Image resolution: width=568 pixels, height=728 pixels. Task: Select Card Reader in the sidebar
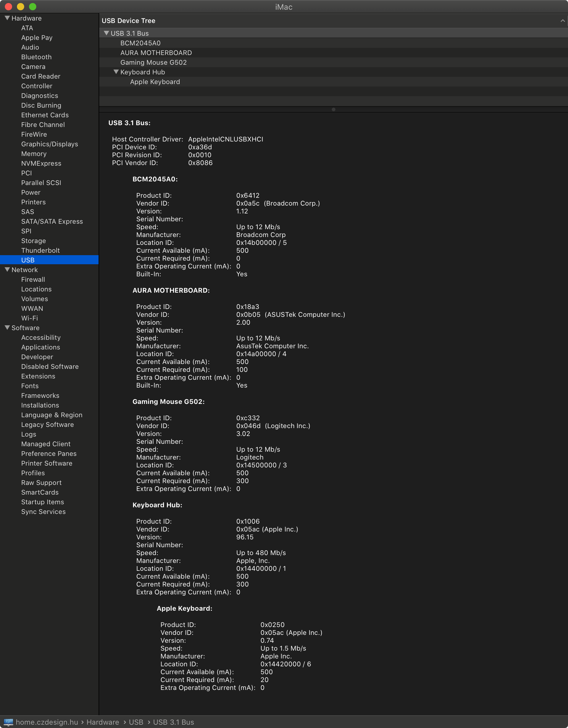pos(41,76)
